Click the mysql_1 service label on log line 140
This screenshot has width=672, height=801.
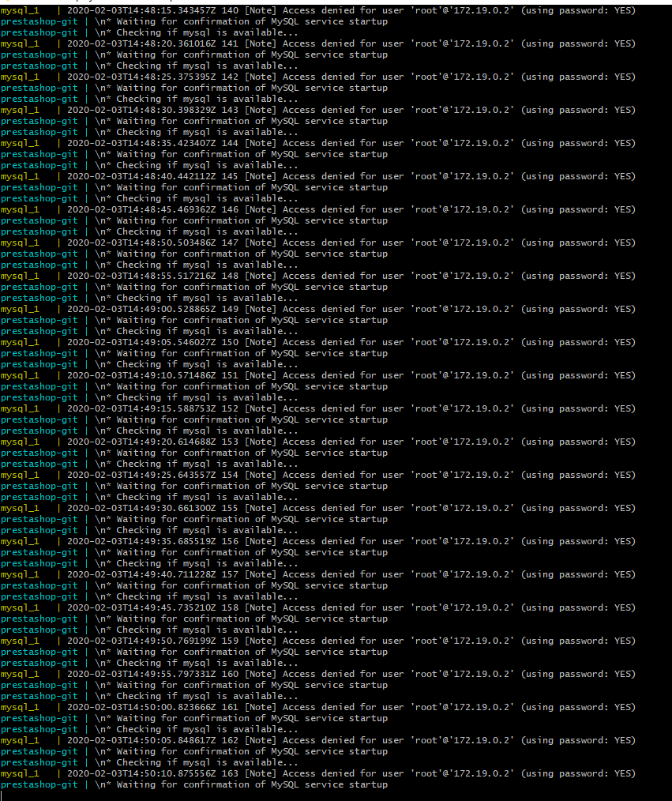click(20, 8)
